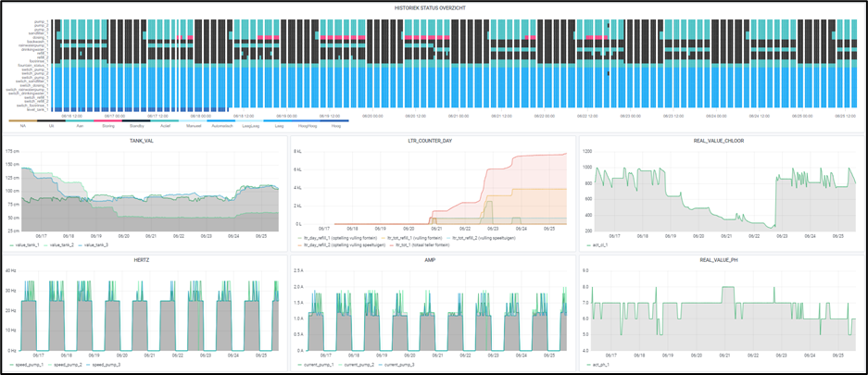Open the AMP panel title menu
The width and height of the screenshot is (868, 375).
pos(432,259)
